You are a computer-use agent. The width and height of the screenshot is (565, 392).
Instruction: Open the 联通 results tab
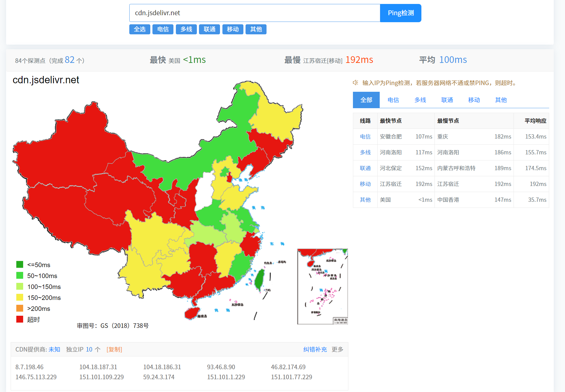[447, 100]
